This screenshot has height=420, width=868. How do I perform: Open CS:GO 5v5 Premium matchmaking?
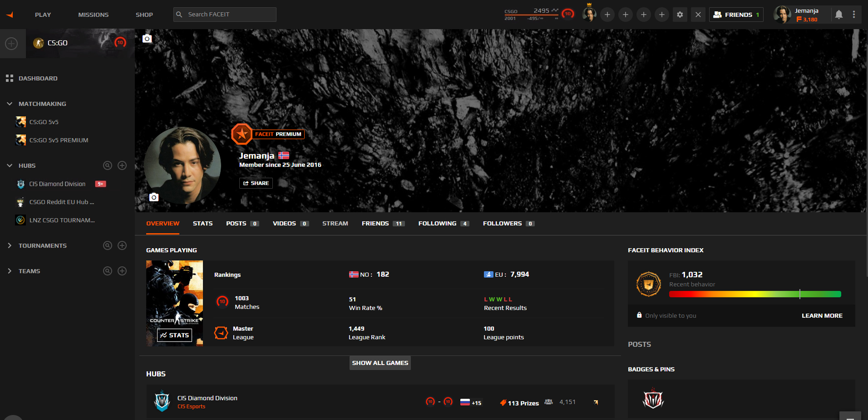59,140
